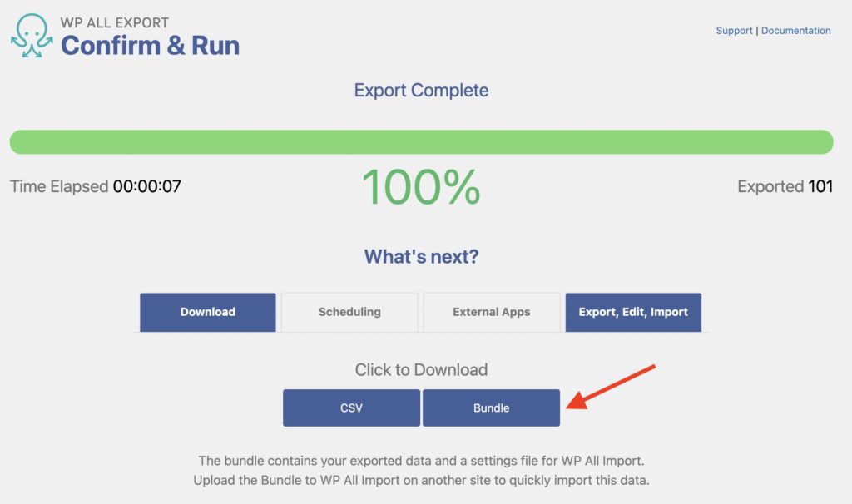The height and width of the screenshot is (504, 852).
Task: Click the bundle description text
Action: 421,470
